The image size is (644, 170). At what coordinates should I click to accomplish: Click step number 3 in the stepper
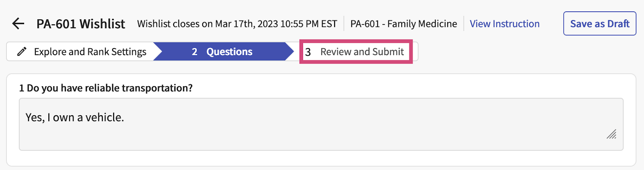click(308, 52)
